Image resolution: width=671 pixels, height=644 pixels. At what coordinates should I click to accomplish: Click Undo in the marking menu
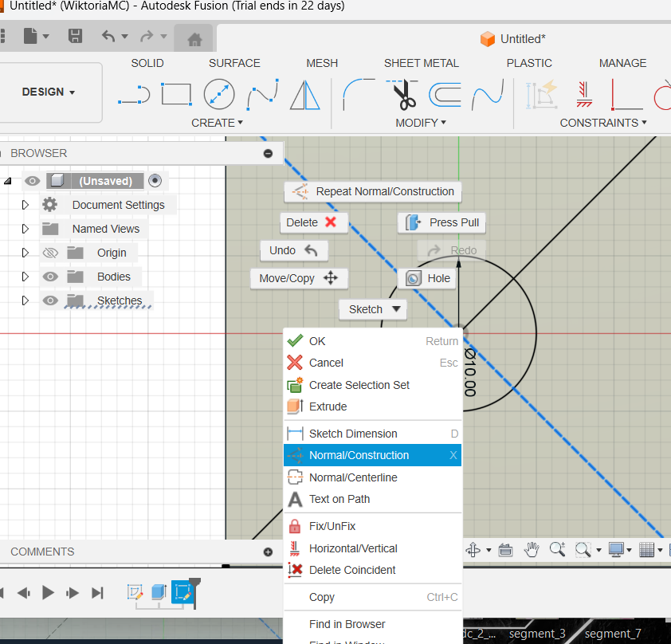[294, 251]
